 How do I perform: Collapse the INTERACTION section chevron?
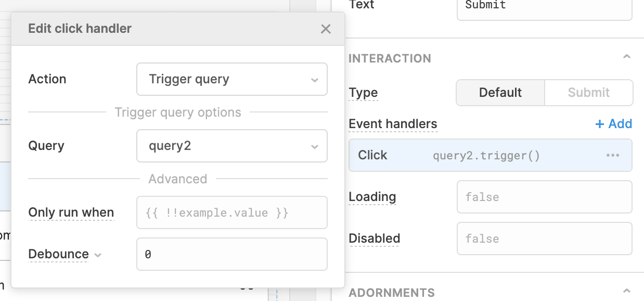626,57
